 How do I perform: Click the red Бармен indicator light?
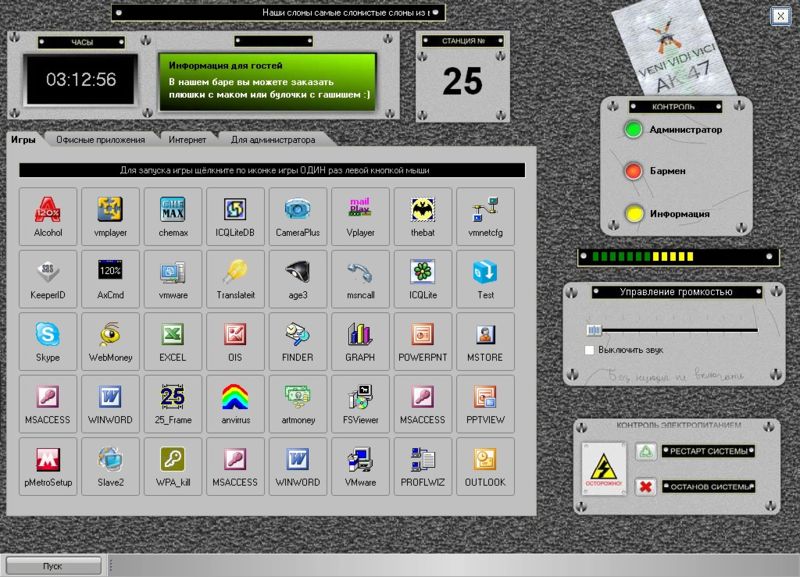[633, 171]
